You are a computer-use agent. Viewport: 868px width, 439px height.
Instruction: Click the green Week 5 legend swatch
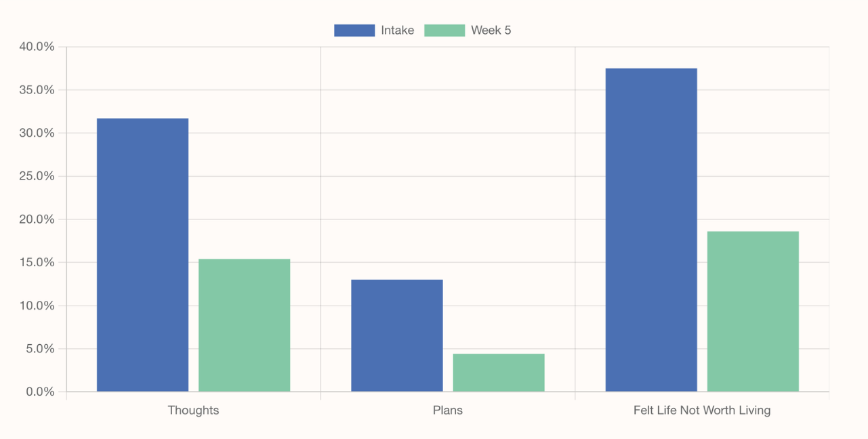445,30
